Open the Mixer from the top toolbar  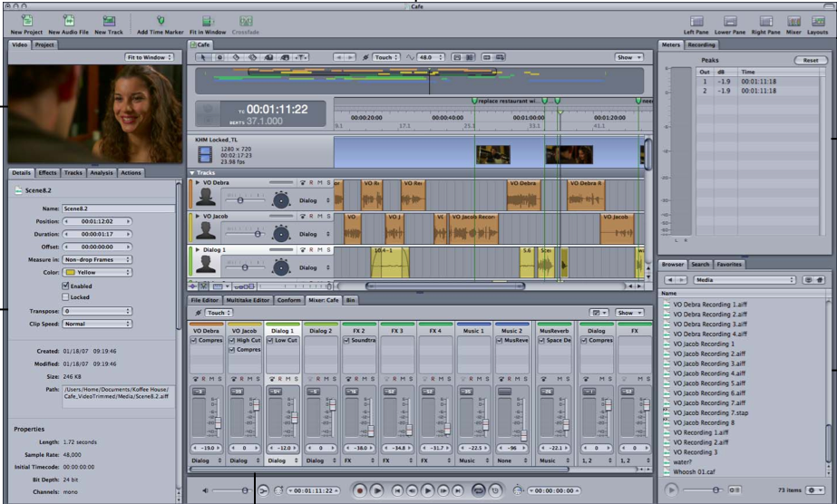click(793, 21)
